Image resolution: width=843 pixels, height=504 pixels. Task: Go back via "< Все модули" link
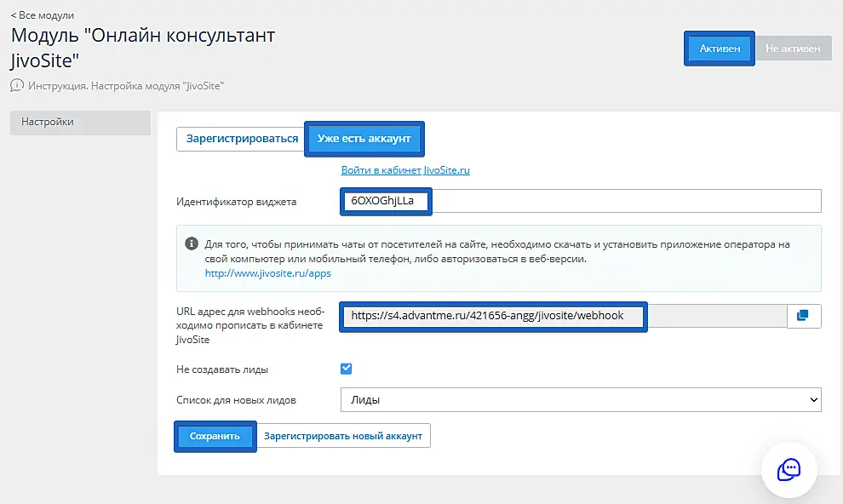click(x=43, y=15)
